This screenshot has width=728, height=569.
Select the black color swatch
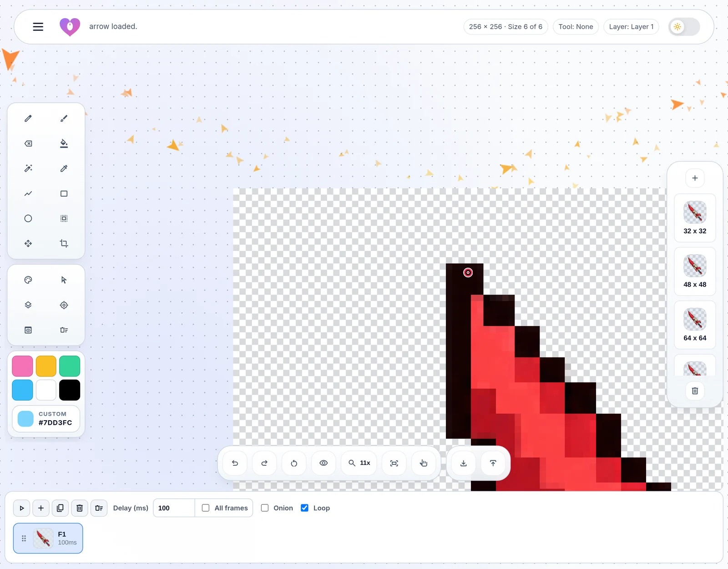[70, 390]
